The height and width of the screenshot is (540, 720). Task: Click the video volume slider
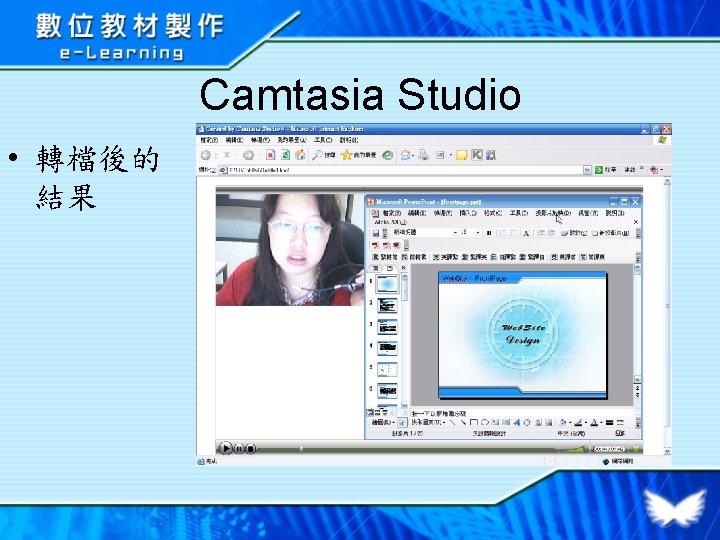573,449
